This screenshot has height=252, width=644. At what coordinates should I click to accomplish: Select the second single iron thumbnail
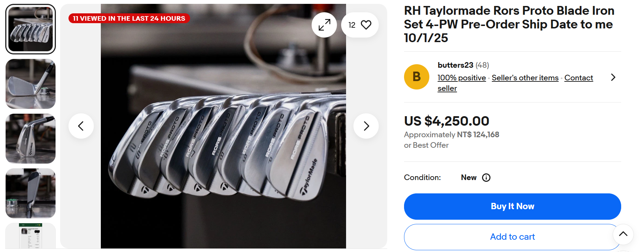click(x=31, y=84)
